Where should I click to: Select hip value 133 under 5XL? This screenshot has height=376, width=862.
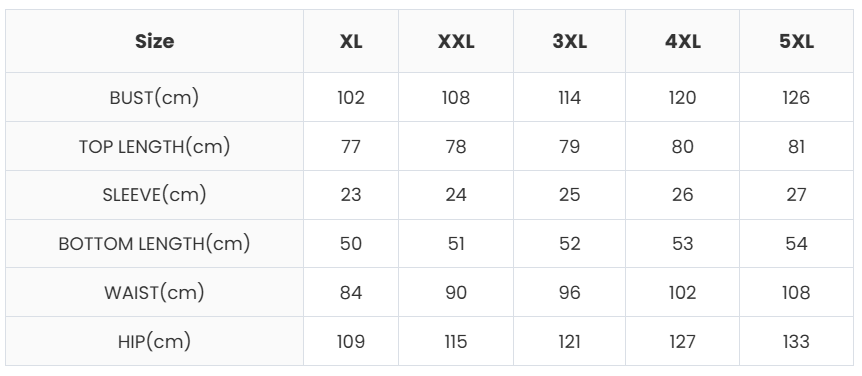pyautogui.click(x=796, y=341)
